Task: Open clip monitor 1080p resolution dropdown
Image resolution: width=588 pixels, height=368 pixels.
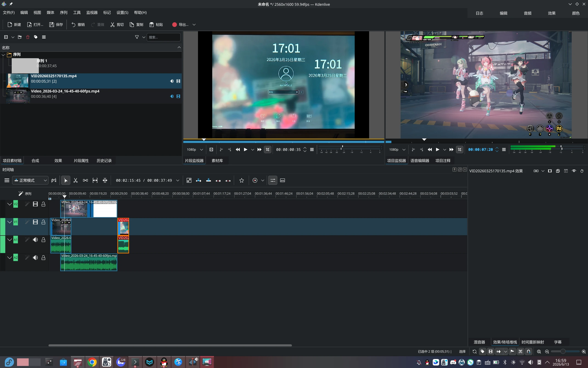Action: [x=195, y=149]
